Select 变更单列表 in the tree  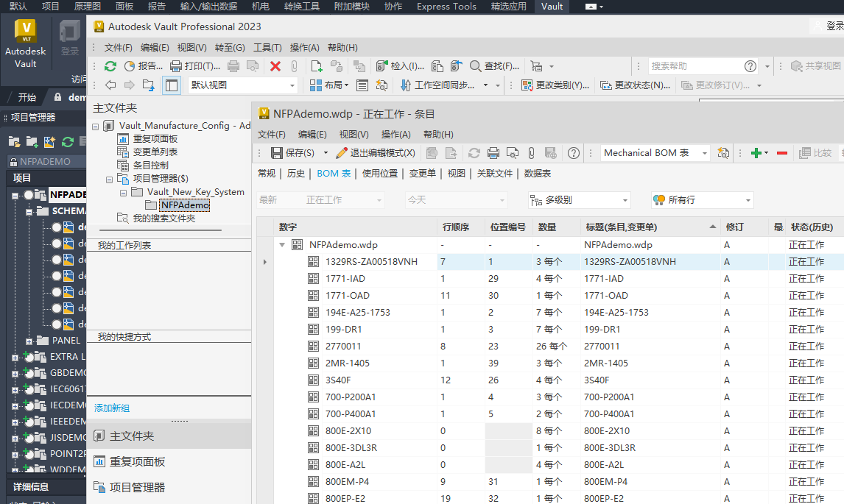pos(155,152)
